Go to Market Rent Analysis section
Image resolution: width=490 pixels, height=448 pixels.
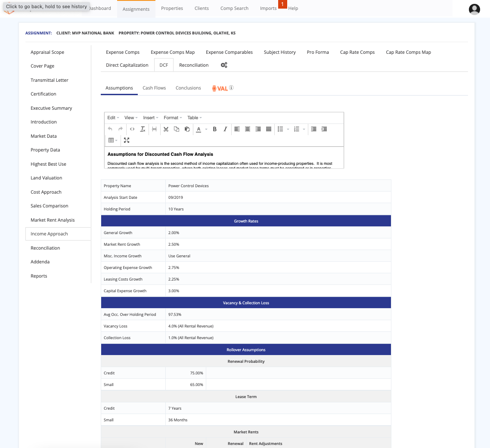[x=53, y=220]
